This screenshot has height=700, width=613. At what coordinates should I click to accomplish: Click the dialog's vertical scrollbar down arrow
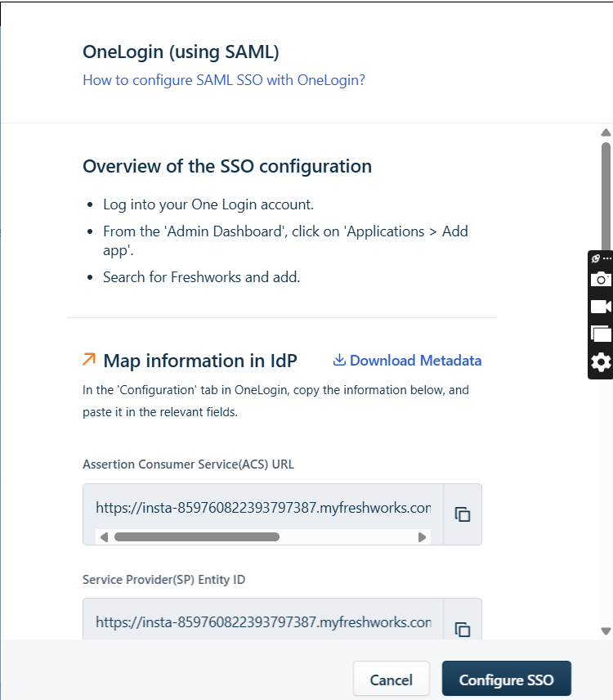[x=606, y=630]
